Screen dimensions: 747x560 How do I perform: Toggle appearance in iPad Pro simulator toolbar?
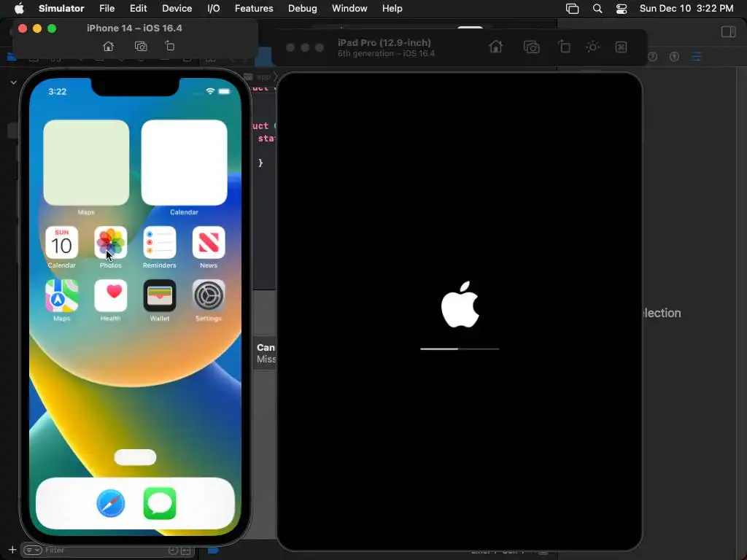click(x=592, y=47)
